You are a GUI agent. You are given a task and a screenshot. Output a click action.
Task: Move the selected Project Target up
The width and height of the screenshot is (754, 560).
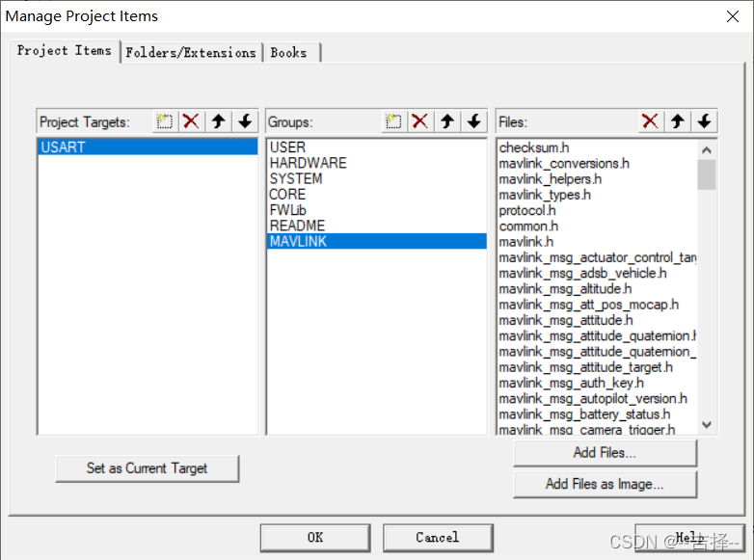pos(218,121)
